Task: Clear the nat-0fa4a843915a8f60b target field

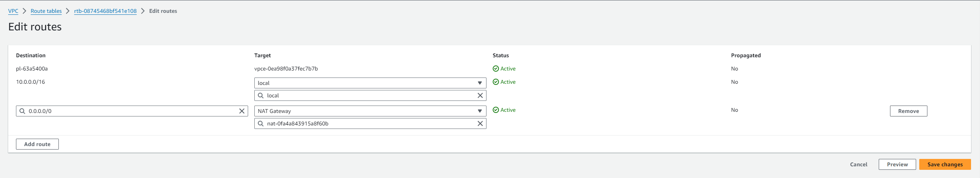Action: (480, 123)
